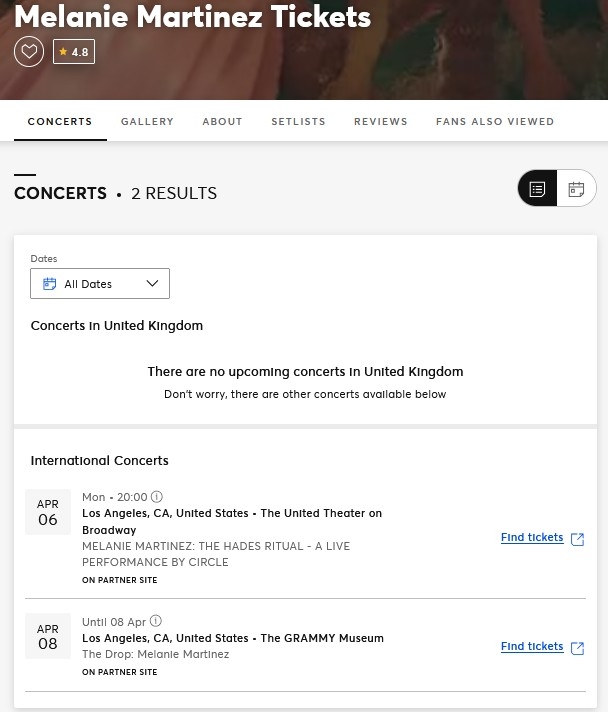Open the Gallery tab
The width and height of the screenshot is (608, 712).
147,122
